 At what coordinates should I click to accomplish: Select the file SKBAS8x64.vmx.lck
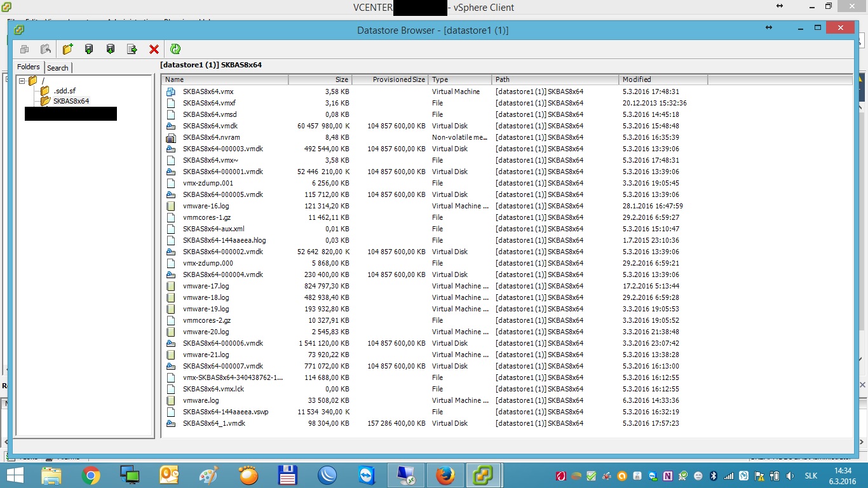[214, 389]
